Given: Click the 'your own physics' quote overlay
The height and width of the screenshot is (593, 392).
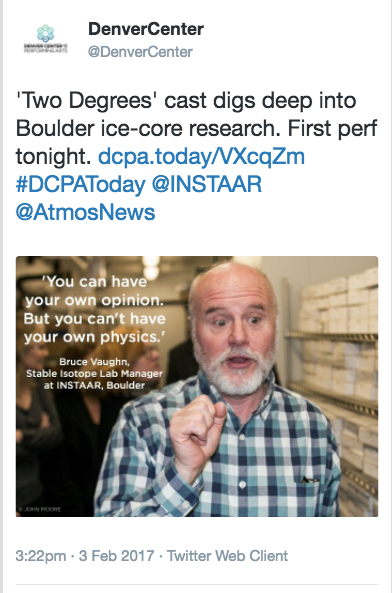Looking at the screenshot, I should coord(95,309).
